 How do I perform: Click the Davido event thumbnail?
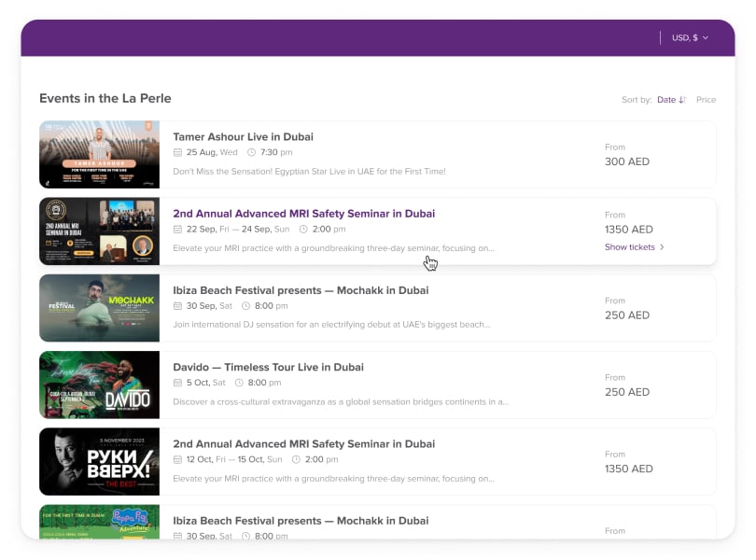tap(100, 385)
